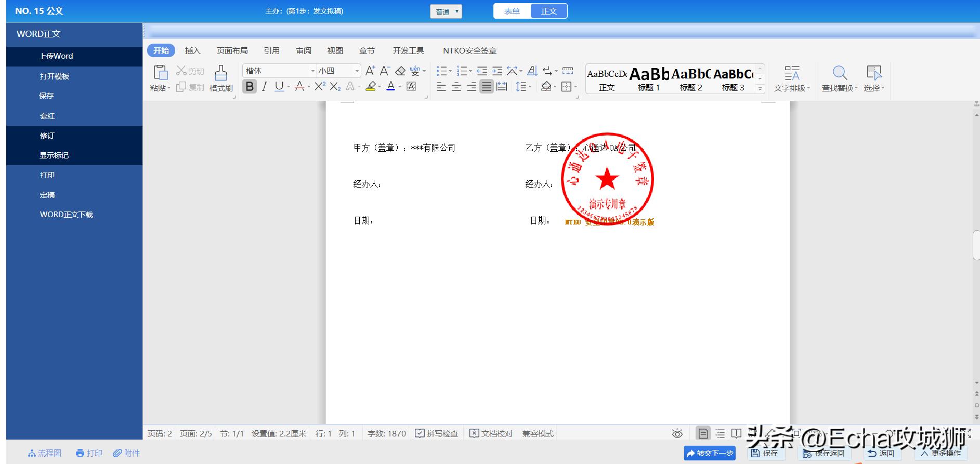Expand the borders dropdown arrow
The image size is (980, 464).
tap(576, 87)
